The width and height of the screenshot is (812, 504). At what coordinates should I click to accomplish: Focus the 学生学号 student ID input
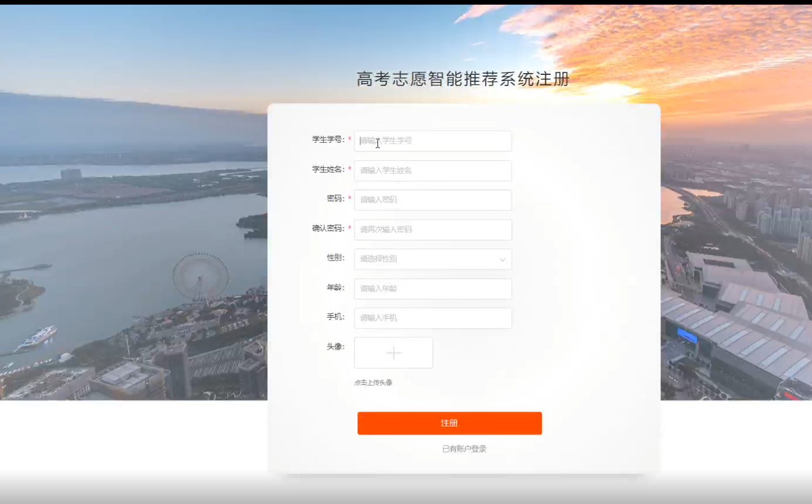pos(432,141)
